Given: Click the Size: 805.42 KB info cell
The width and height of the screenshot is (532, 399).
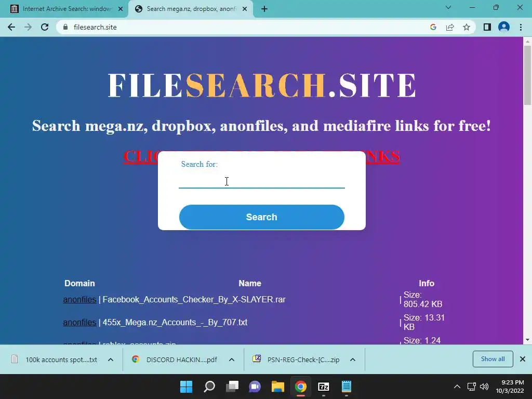Looking at the screenshot, I should [x=423, y=300].
